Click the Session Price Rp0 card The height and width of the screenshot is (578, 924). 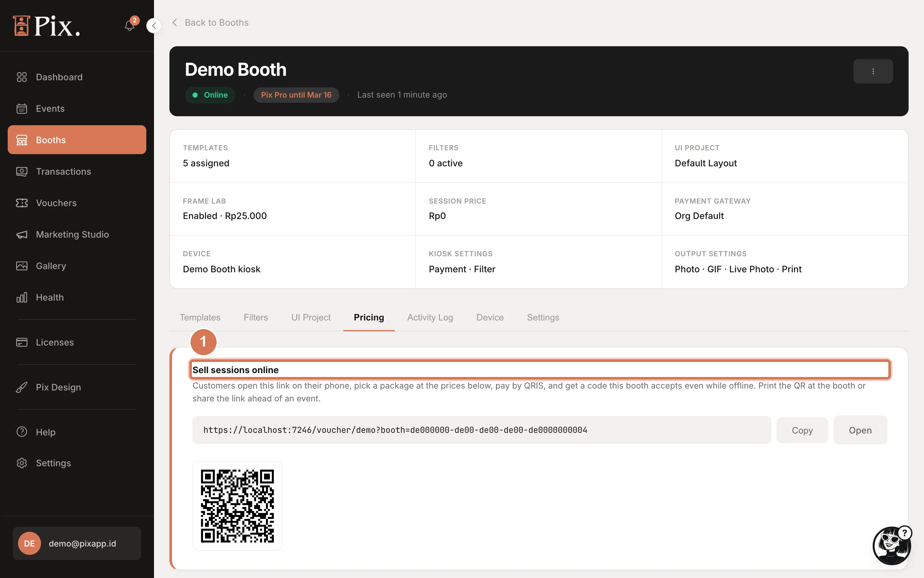(538, 209)
